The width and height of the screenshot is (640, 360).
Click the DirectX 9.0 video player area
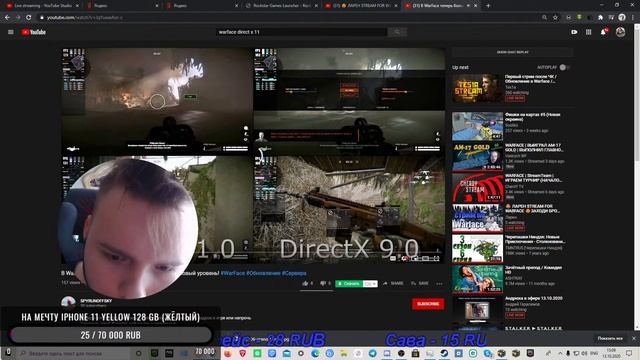click(349, 209)
